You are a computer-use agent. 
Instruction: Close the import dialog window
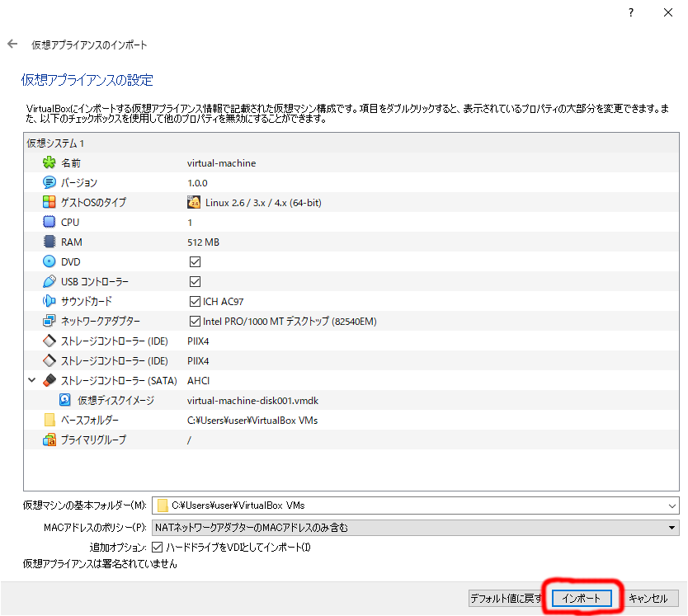coord(668,12)
